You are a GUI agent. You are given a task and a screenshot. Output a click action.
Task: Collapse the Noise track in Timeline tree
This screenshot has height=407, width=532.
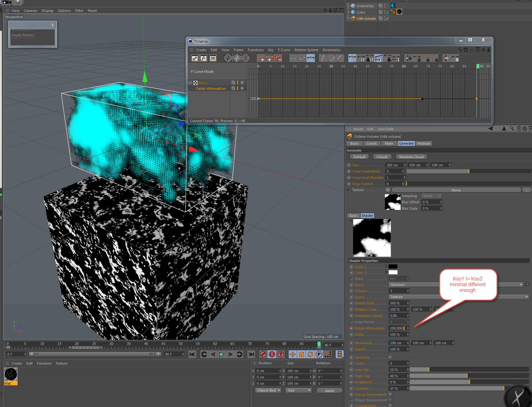190,83
